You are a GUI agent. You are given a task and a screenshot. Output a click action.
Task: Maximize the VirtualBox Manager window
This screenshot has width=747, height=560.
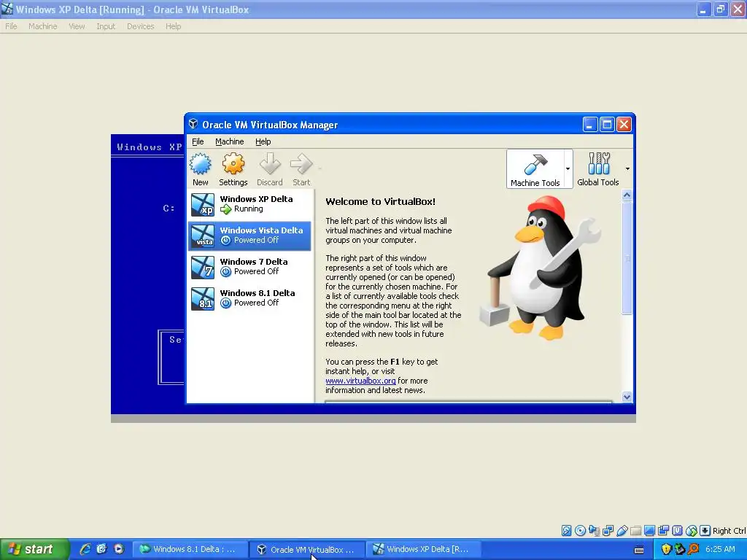(607, 125)
